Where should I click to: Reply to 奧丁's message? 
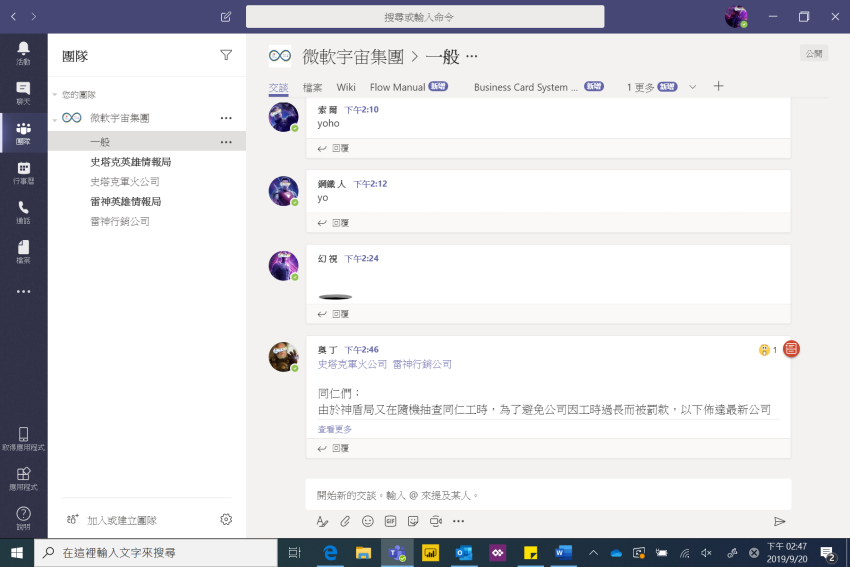pyautogui.click(x=333, y=448)
